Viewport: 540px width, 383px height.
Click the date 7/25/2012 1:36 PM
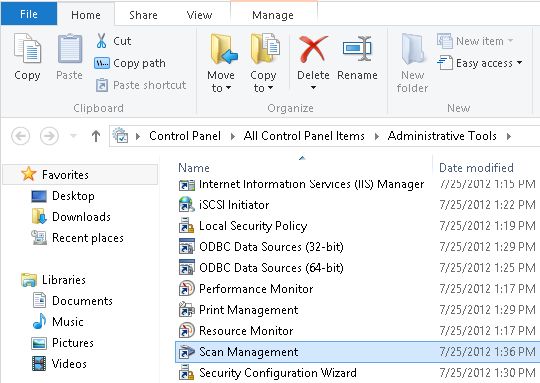point(487,352)
